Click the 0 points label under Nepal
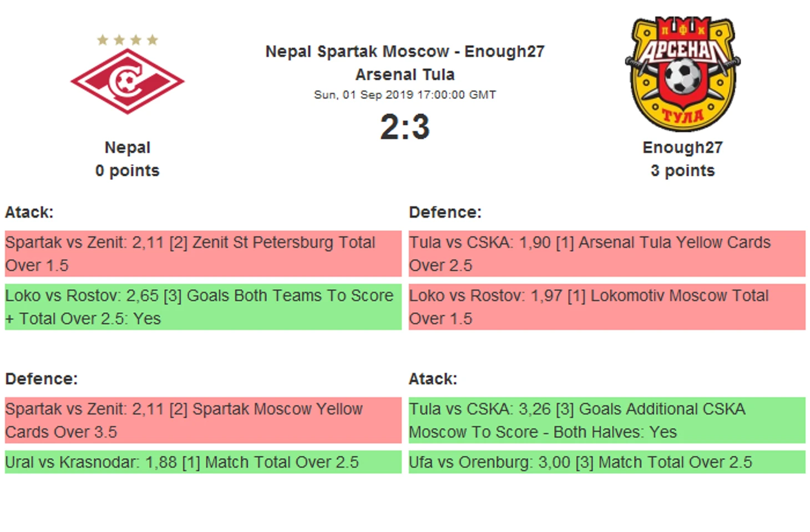Viewport: 810px width, 532px height. (x=128, y=171)
